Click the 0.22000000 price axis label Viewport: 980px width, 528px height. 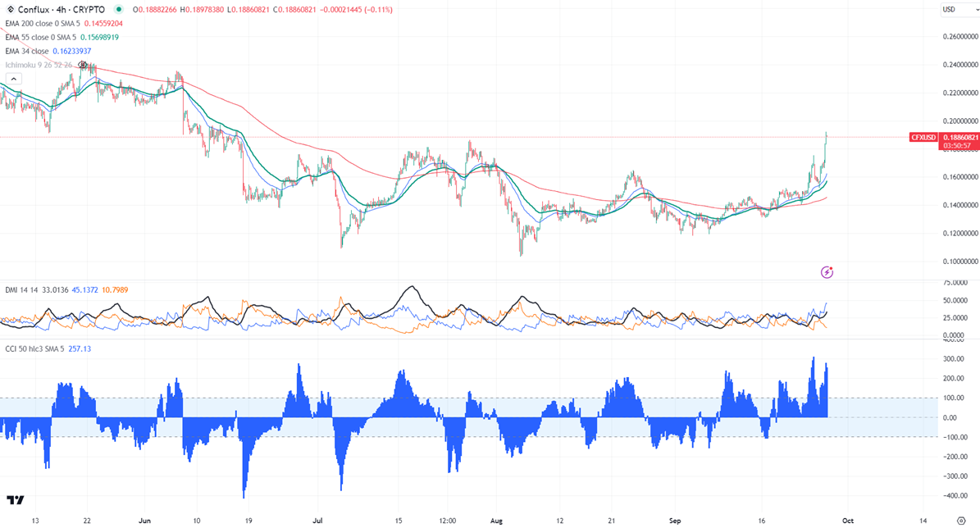(960, 93)
